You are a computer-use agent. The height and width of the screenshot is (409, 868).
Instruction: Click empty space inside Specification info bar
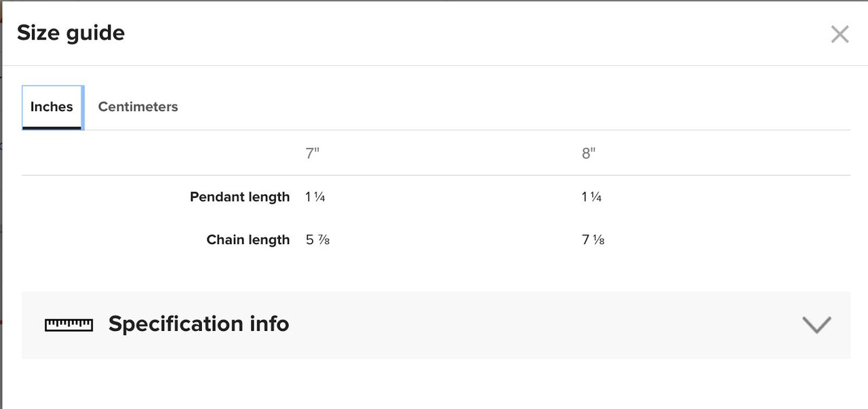542,325
